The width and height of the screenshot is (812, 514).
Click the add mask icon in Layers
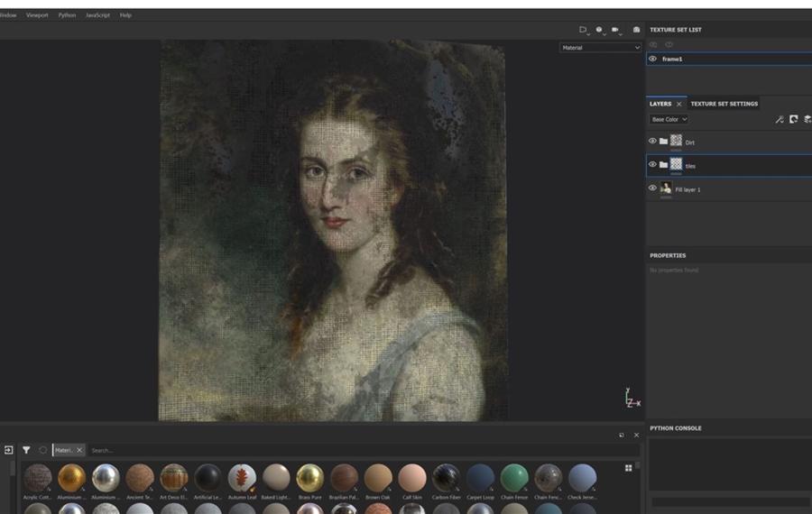pos(793,120)
